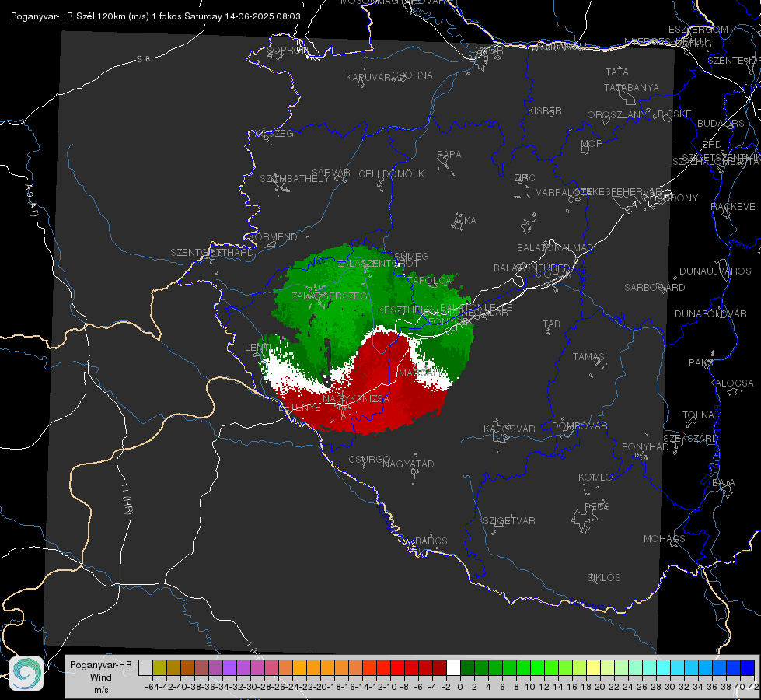Screen dimensions: 761x700
Task: Click the SOPRON city label
Action: click(x=287, y=50)
